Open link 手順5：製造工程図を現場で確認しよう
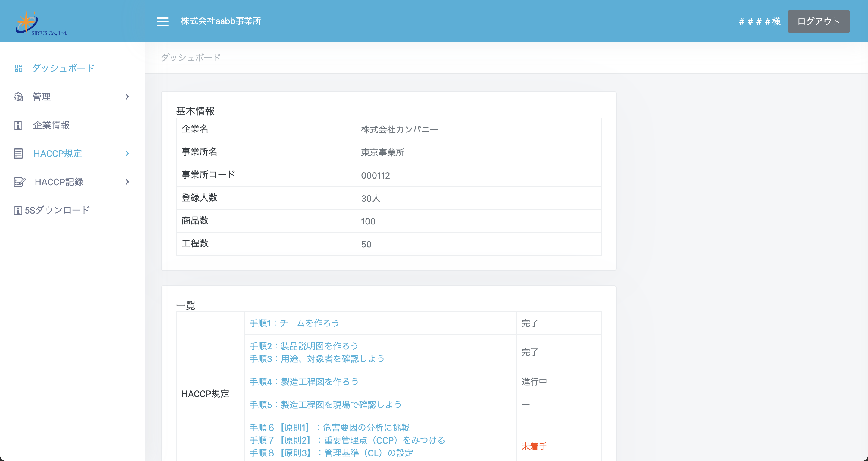The height and width of the screenshot is (461, 868). (x=325, y=405)
